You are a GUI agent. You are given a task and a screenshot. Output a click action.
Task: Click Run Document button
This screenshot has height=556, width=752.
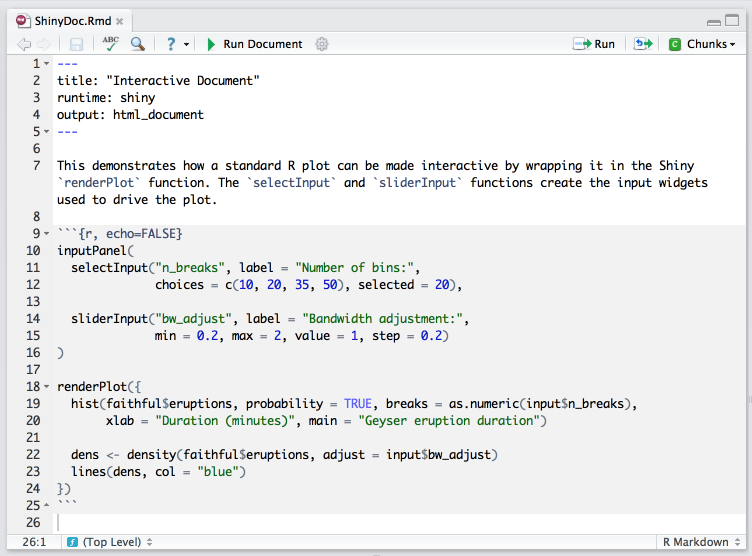[x=255, y=44]
